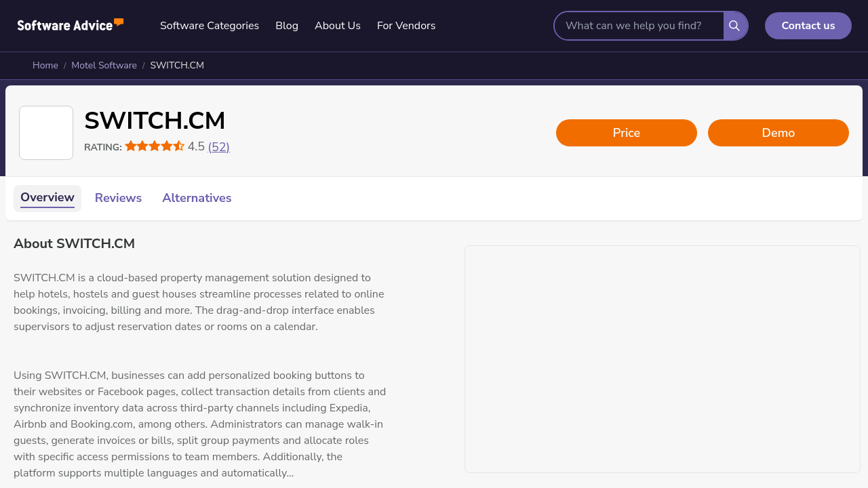The image size is (868, 488).
Task: Click the SWITCH.CM breadcrumb item
Action: point(177,66)
